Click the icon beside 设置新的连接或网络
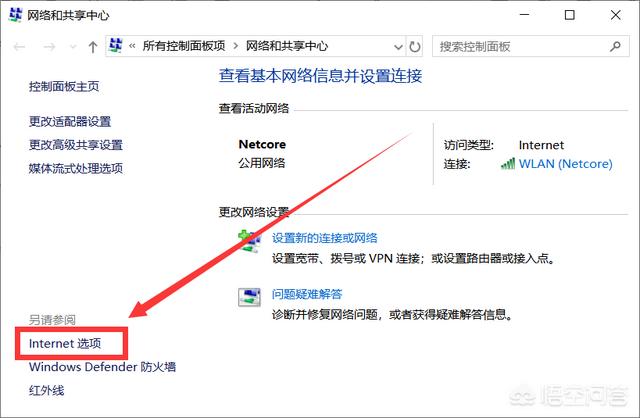 point(248,240)
